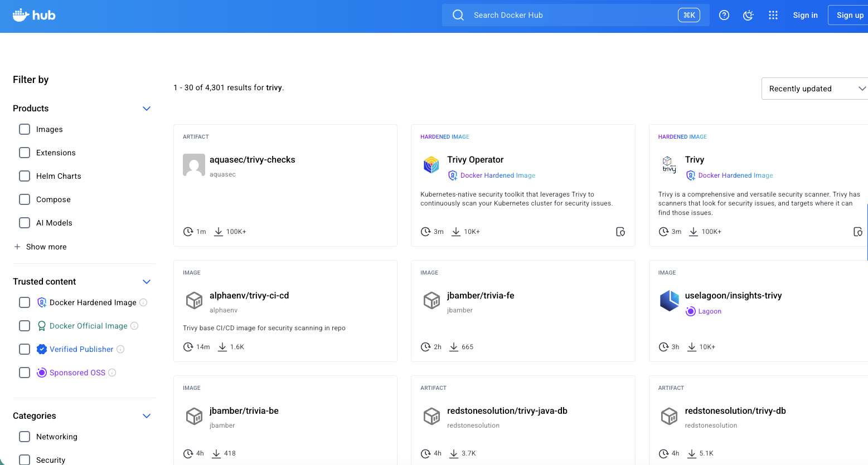Screen dimensions: 868x465
Task: Click redstonesolution/trivy-java-db cube icon
Action: click(431, 416)
